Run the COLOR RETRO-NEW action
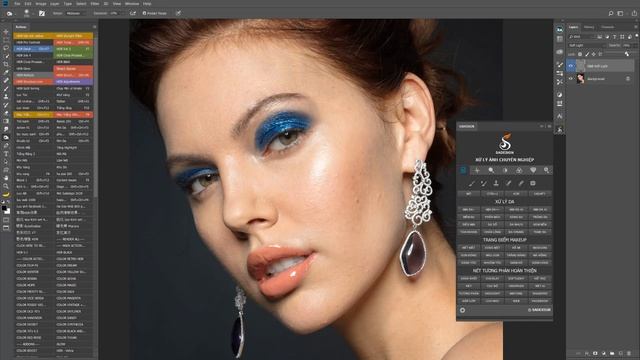The height and width of the screenshot is (360, 640). point(73,259)
